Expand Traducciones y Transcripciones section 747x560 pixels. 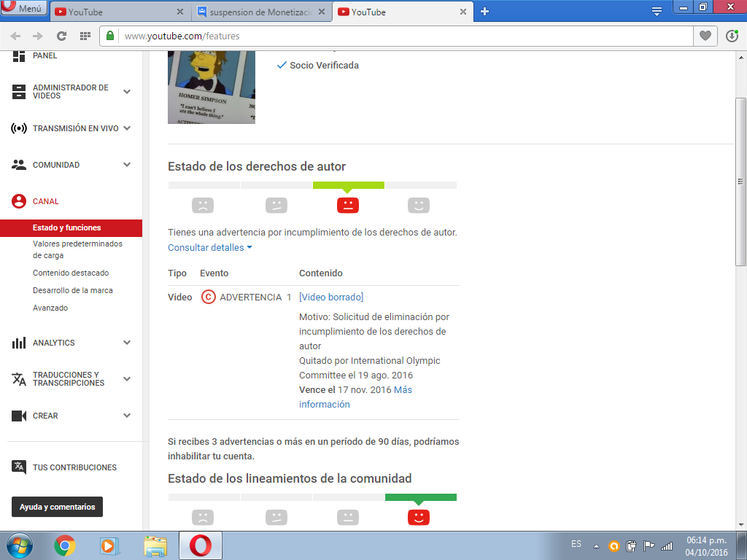pos(127,379)
